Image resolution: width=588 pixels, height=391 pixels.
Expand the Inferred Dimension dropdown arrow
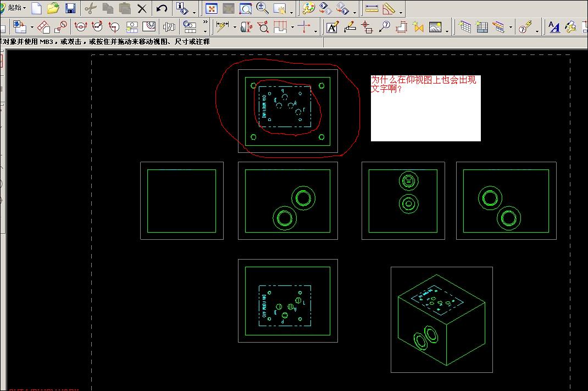(235, 27)
